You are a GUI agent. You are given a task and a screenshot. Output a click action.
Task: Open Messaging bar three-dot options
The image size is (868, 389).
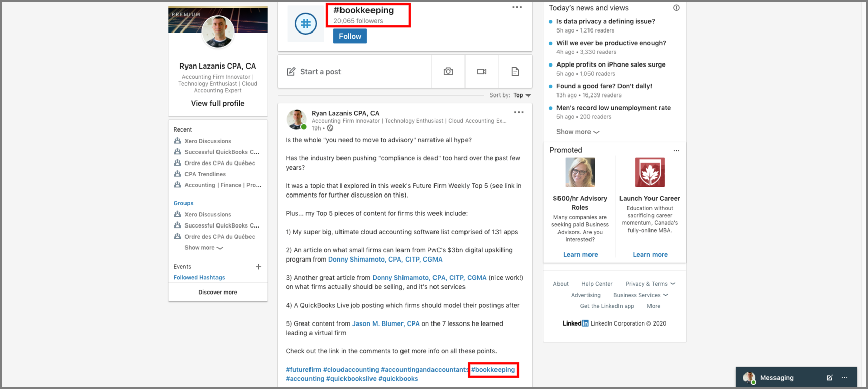point(844,378)
